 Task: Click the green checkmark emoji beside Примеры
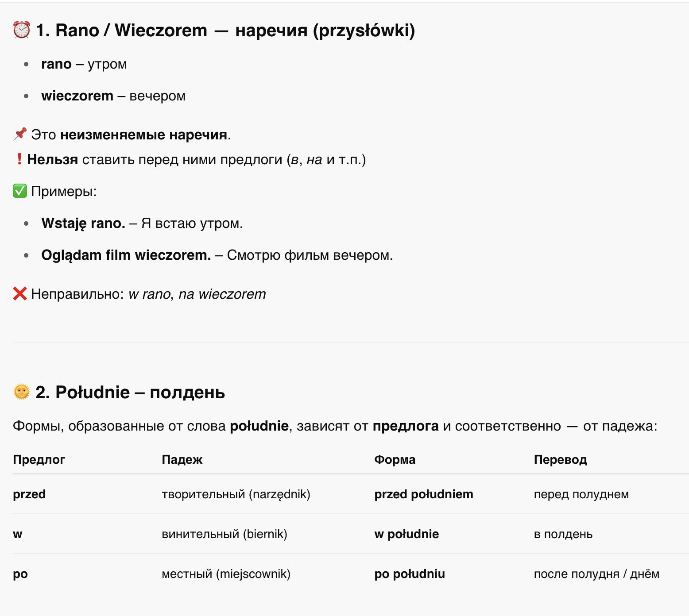(20, 191)
